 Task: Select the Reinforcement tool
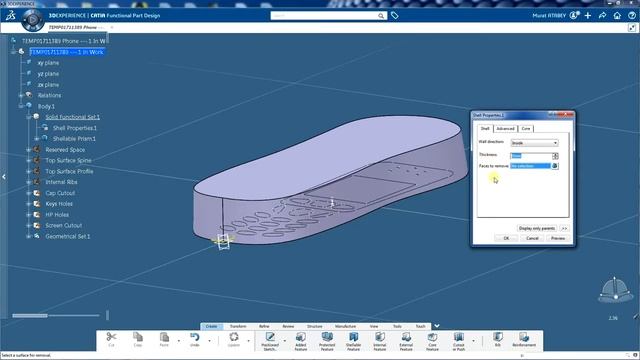(524, 340)
